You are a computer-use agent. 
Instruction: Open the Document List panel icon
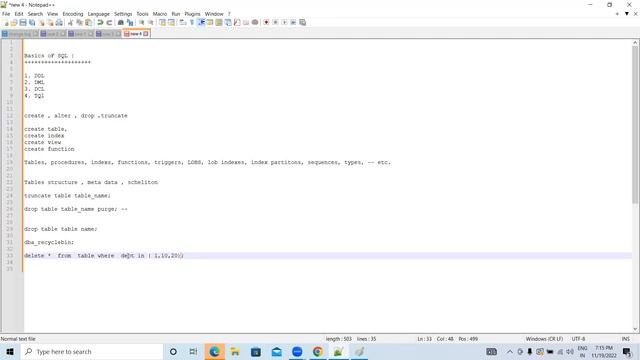click(x=228, y=22)
